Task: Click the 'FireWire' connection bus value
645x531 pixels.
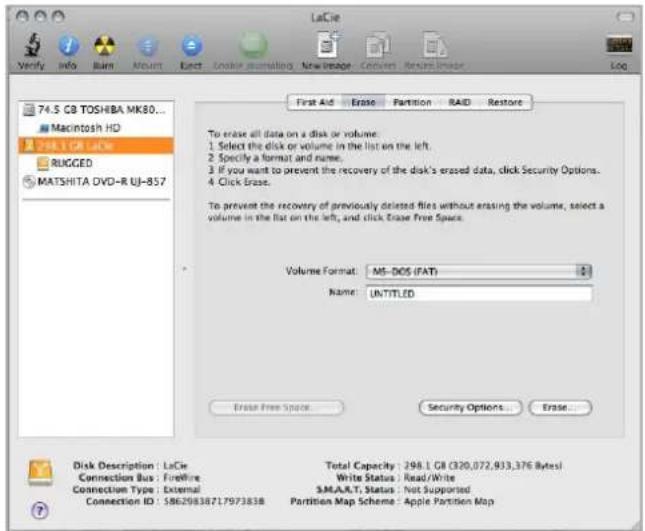Action: point(181,478)
